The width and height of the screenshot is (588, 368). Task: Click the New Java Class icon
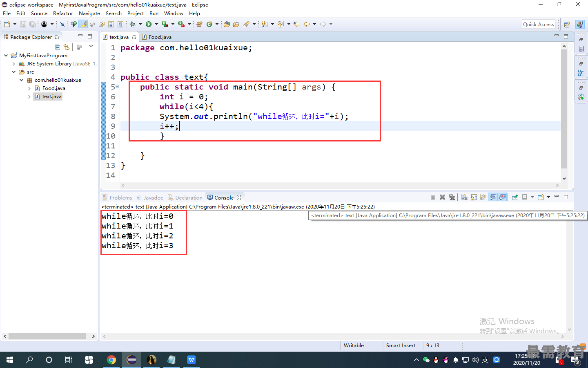(x=209, y=24)
